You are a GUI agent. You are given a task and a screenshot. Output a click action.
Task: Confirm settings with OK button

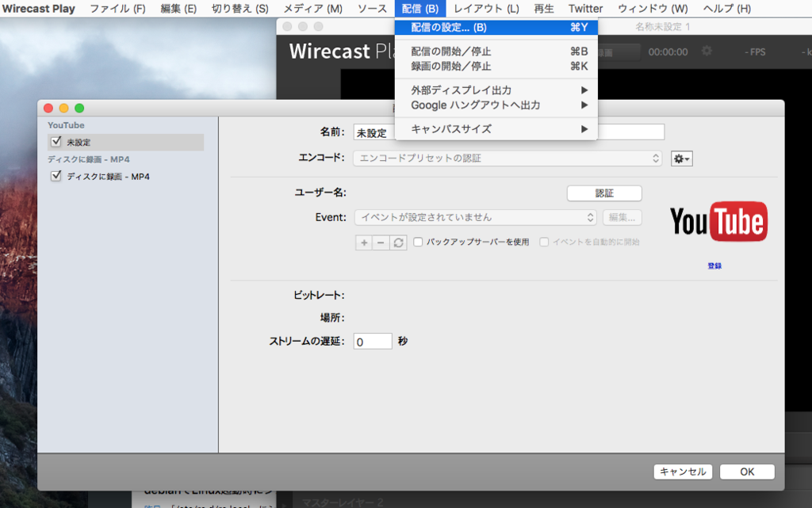pos(747,472)
